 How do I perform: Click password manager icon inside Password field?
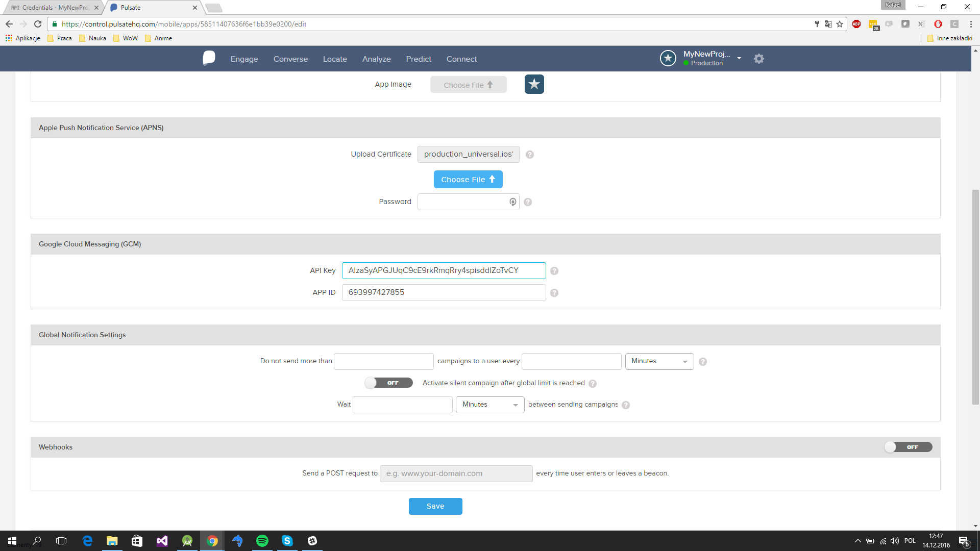512,202
